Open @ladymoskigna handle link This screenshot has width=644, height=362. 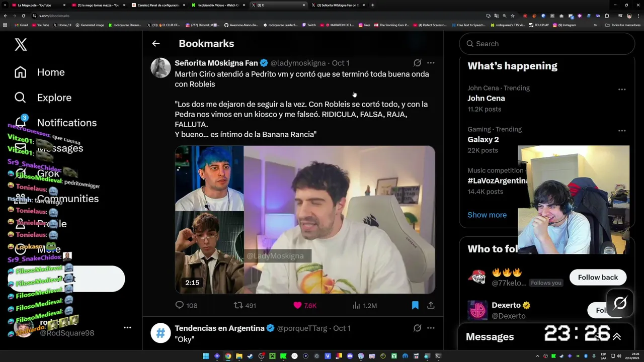click(298, 63)
